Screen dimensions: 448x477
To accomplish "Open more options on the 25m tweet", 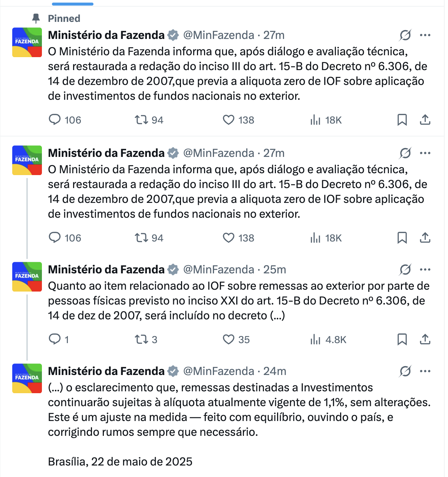I will (x=425, y=270).
